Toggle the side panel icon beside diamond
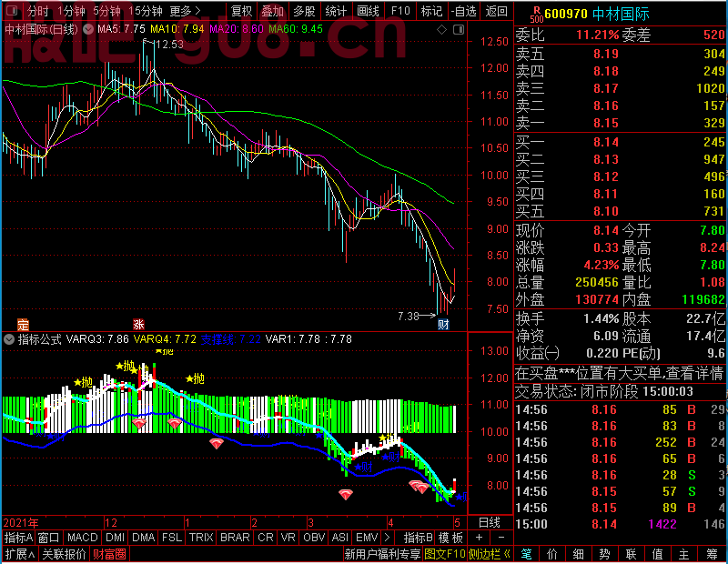The width and height of the screenshot is (728, 564). [x=459, y=30]
